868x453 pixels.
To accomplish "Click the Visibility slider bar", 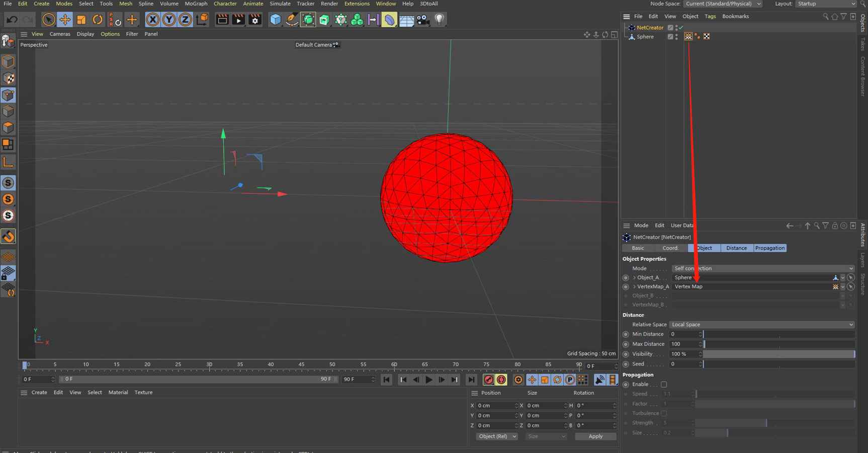I will (779, 354).
